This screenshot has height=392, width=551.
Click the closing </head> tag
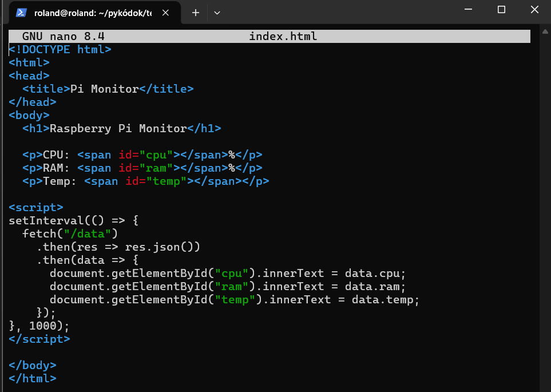33,102
